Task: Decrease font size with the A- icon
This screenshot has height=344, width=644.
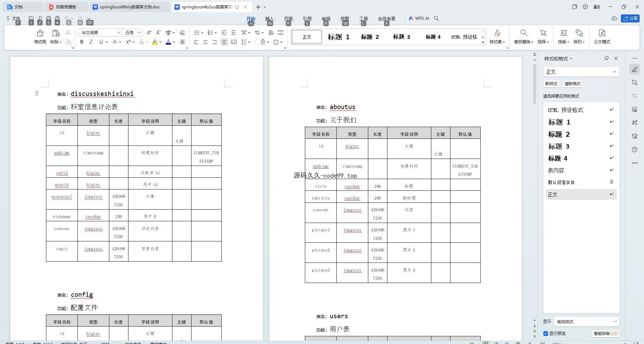Action: point(158,33)
